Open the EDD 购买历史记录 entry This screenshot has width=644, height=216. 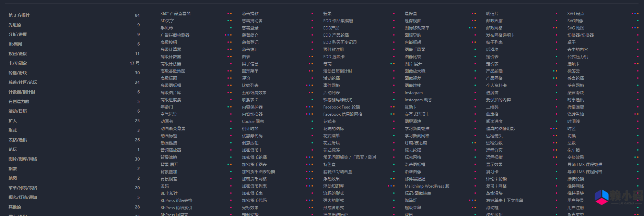click(340, 42)
